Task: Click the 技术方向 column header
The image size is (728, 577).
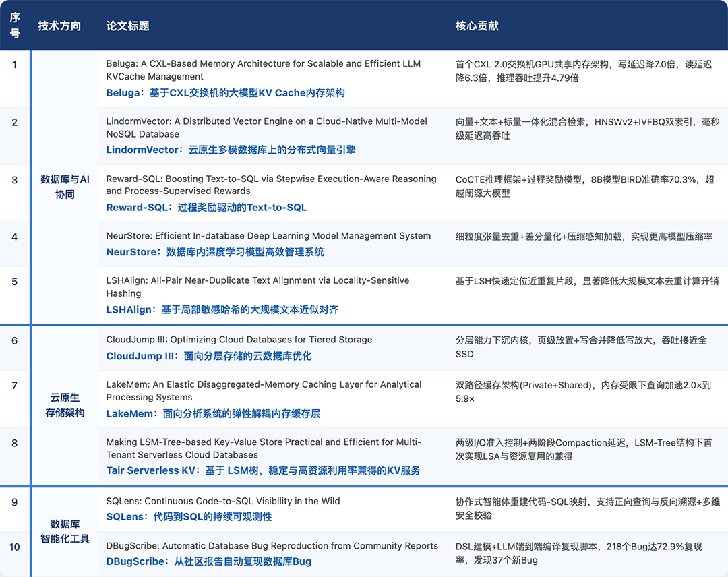Action: click(59, 26)
